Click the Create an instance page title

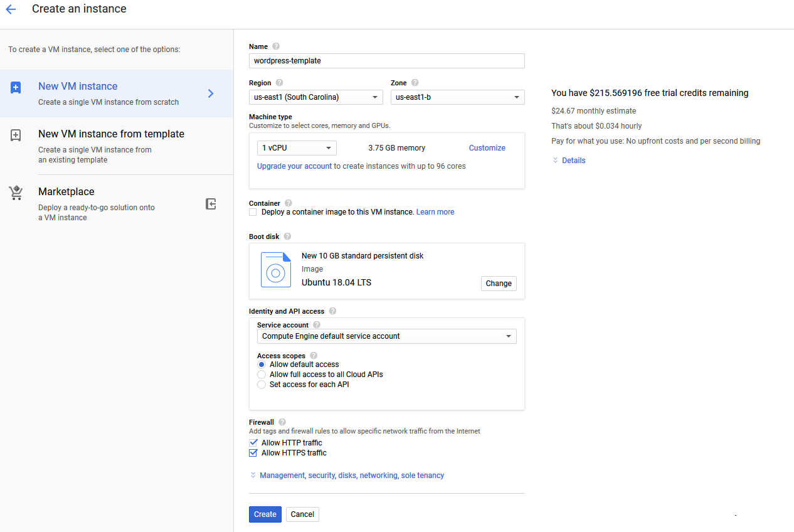[x=79, y=9]
